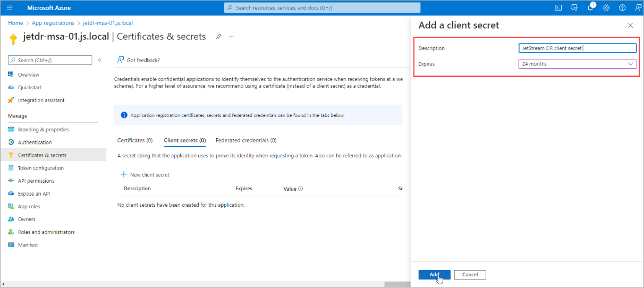Open portal settings gear icon
Screen dimensions: 644x288
click(606, 8)
